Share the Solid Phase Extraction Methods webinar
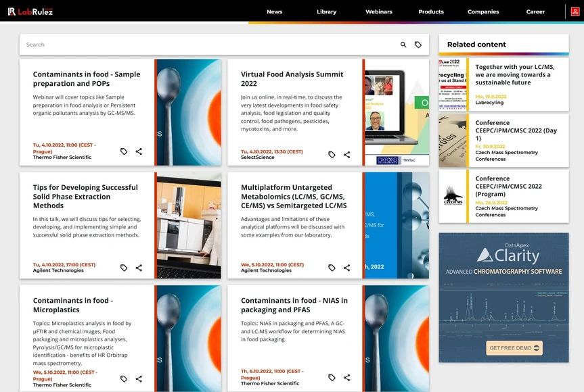Screen dimensions: 584x392 click(x=139, y=268)
